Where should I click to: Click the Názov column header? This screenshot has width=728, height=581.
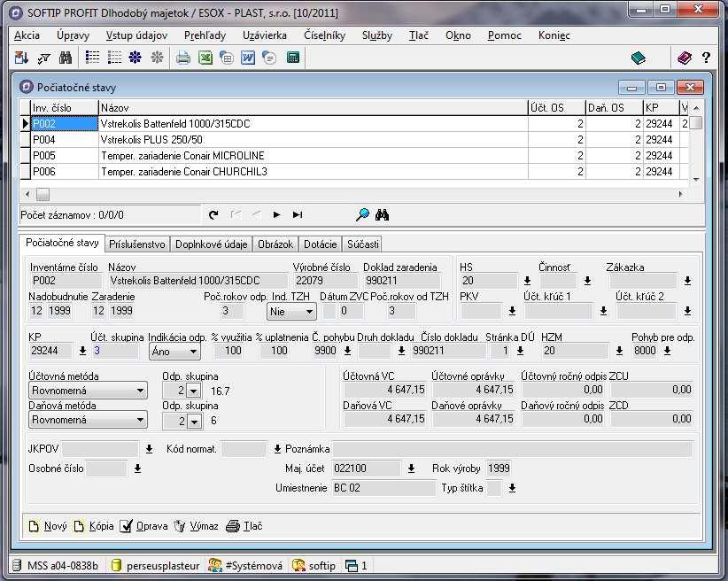pos(314,108)
